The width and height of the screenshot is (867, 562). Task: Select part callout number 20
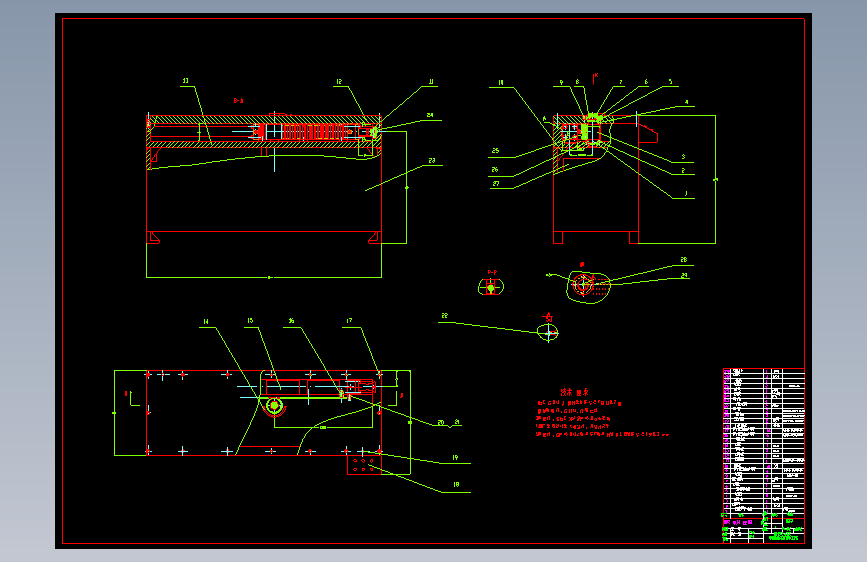pos(441,423)
